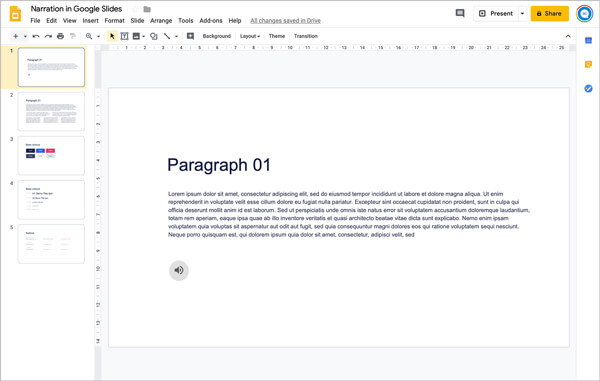The width and height of the screenshot is (600, 381).
Task: Click the Google Slides home logo
Action: tap(15, 14)
